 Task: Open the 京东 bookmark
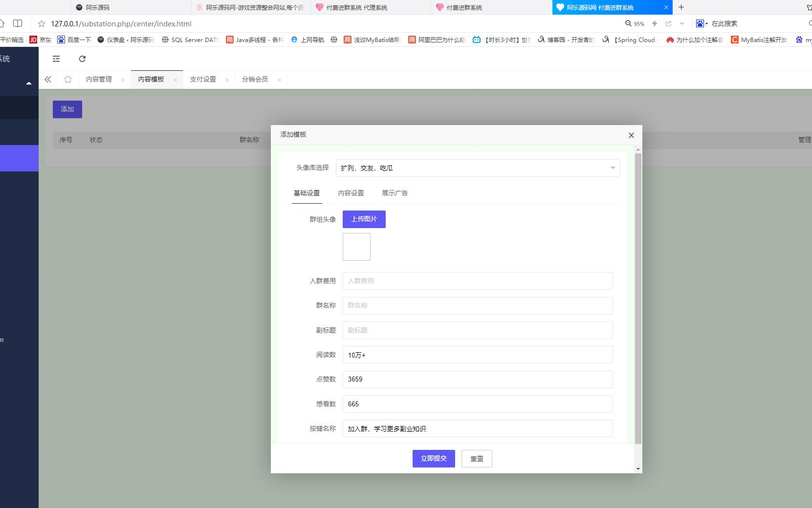click(x=41, y=40)
